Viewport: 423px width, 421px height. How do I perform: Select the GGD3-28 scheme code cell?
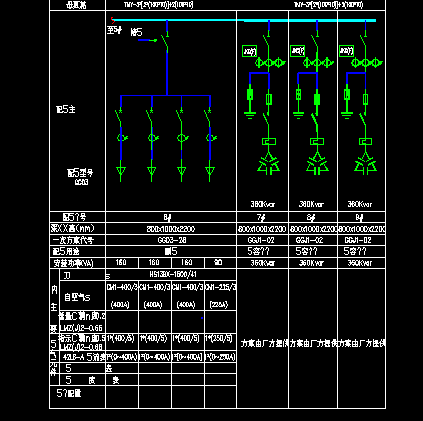pyautogui.click(x=172, y=240)
